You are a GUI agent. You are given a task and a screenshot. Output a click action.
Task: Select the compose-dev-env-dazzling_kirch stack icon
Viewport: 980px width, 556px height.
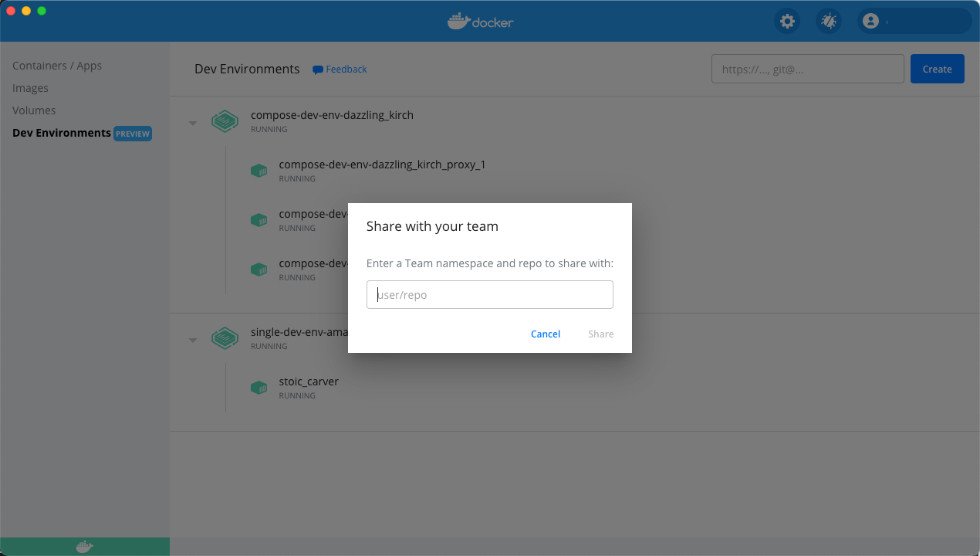(225, 121)
